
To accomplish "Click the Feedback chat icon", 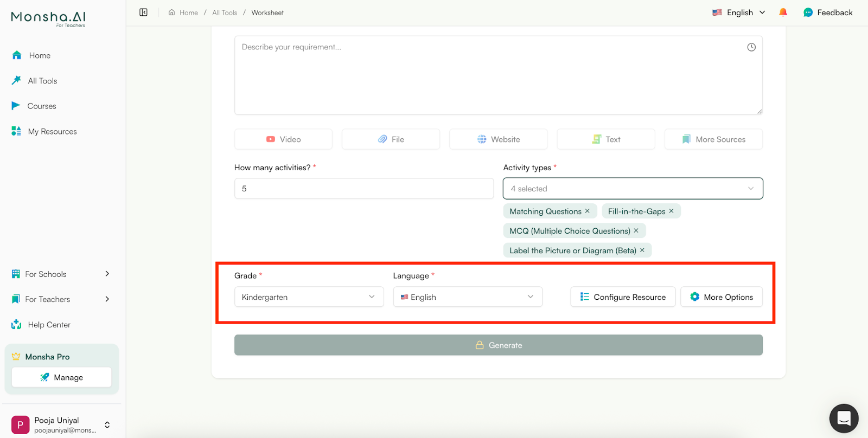I will click(808, 12).
